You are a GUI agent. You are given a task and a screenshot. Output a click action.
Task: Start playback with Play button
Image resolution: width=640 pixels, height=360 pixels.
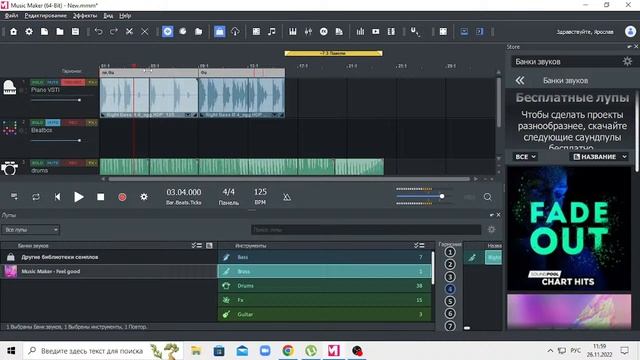[79, 197]
